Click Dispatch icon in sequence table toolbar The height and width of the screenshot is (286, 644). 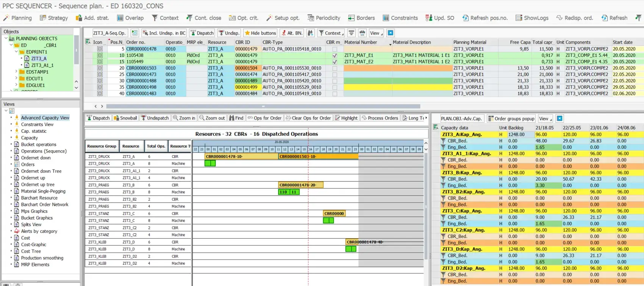coord(202,33)
